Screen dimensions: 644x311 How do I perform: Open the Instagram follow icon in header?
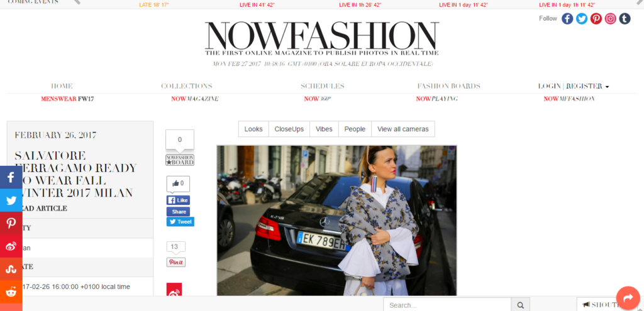point(610,18)
